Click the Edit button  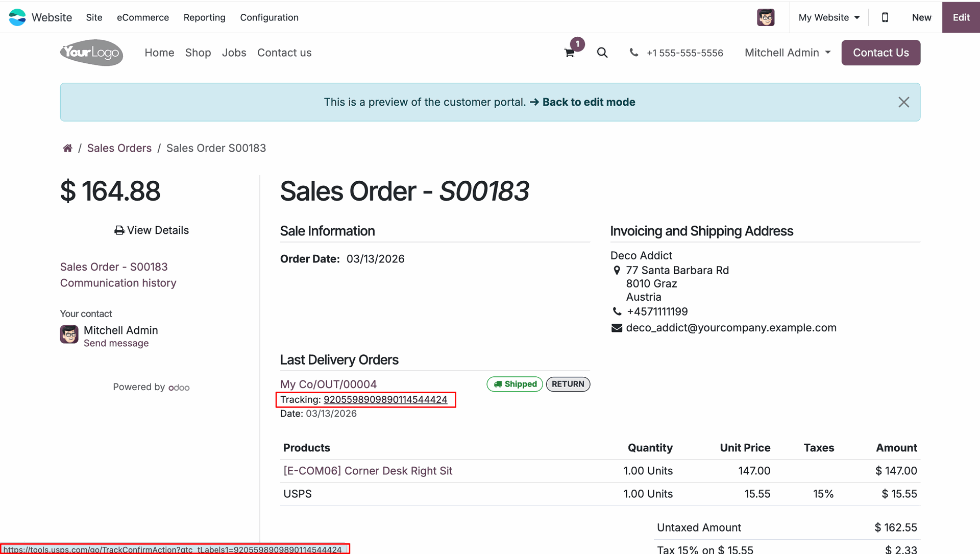coord(961,17)
